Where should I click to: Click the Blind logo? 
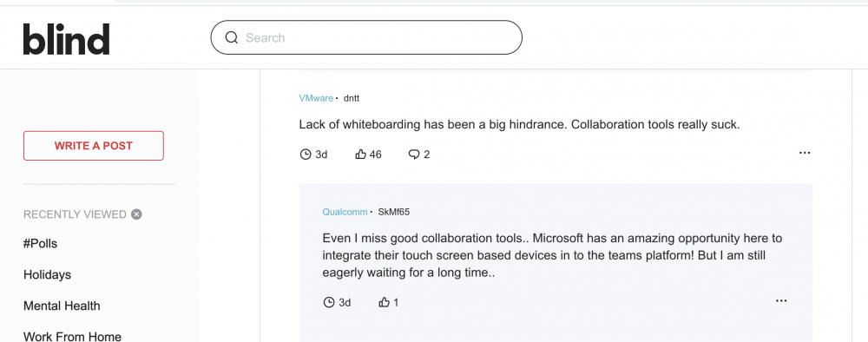[67, 39]
